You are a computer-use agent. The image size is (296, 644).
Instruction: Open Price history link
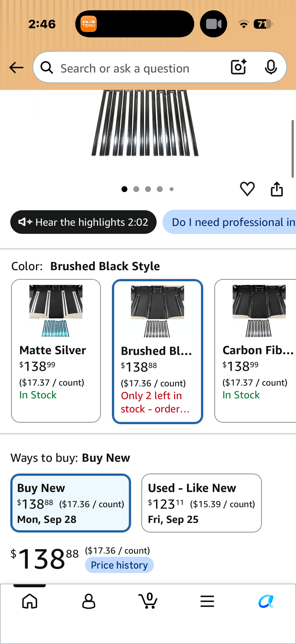coord(119,565)
